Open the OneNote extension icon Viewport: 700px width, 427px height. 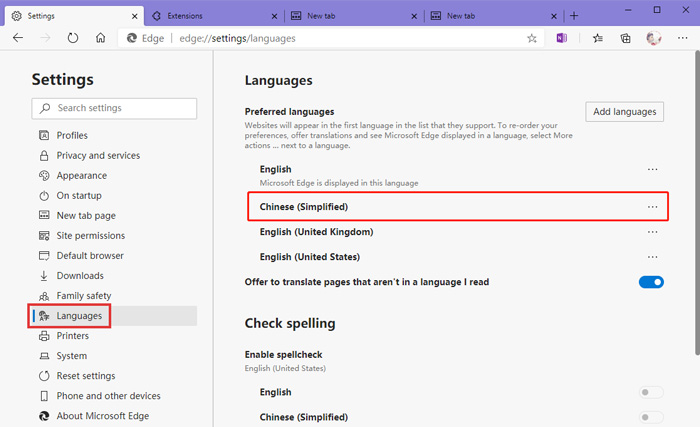[x=562, y=38]
